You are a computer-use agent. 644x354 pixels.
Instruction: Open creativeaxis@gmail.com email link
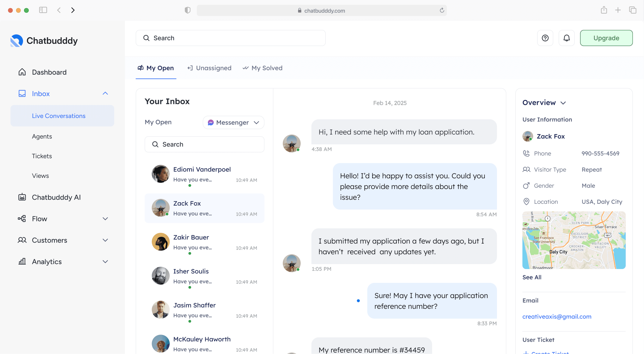coord(557,317)
